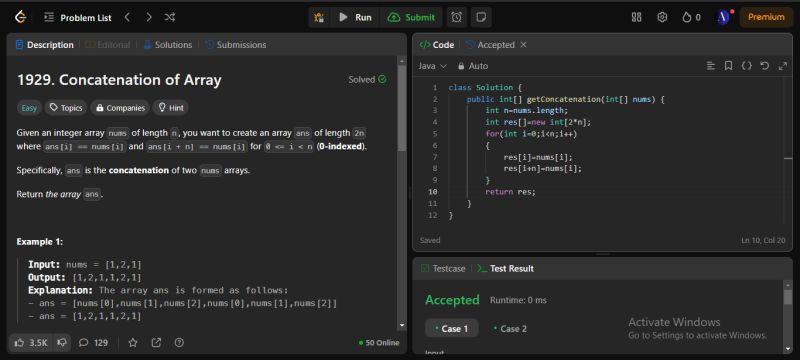Viewport: 800px width, 360px height.
Task: Like the problem with thumbs up
Action: pos(31,343)
